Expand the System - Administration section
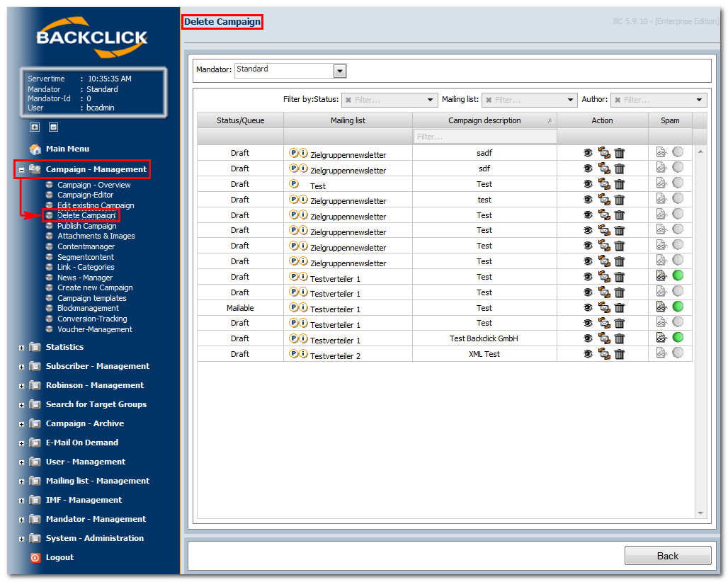728x582 pixels. click(x=21, y=539)
